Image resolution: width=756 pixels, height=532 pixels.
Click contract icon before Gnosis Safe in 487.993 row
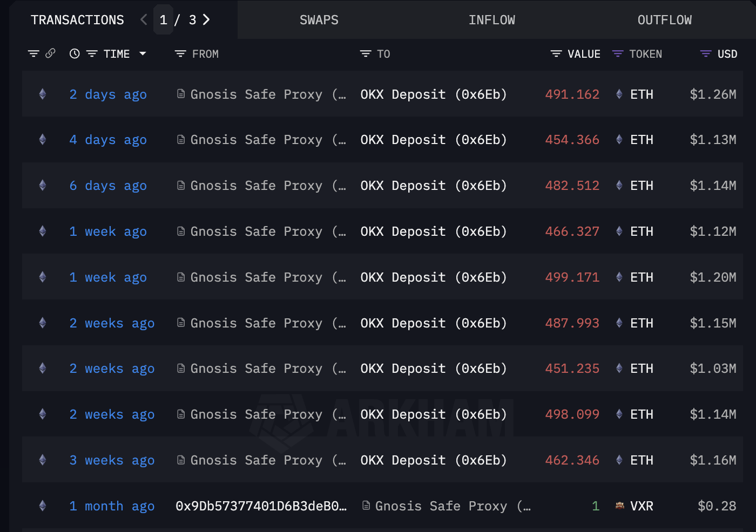point(181,323)
